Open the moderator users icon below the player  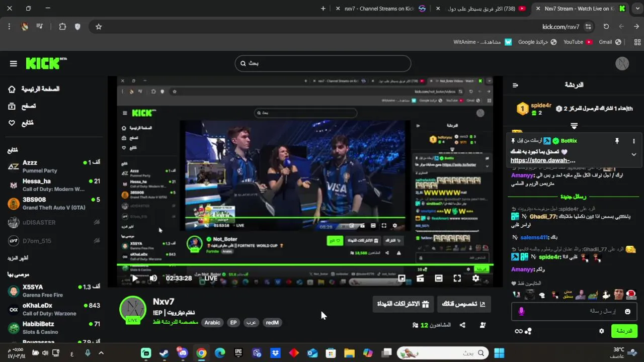[x=482, y=325]
